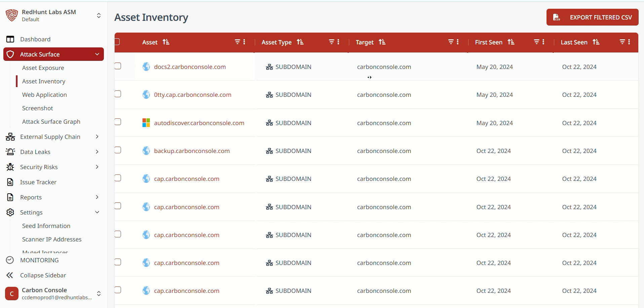Collapse the Attack Surface menu chevron

pos(97,54)
